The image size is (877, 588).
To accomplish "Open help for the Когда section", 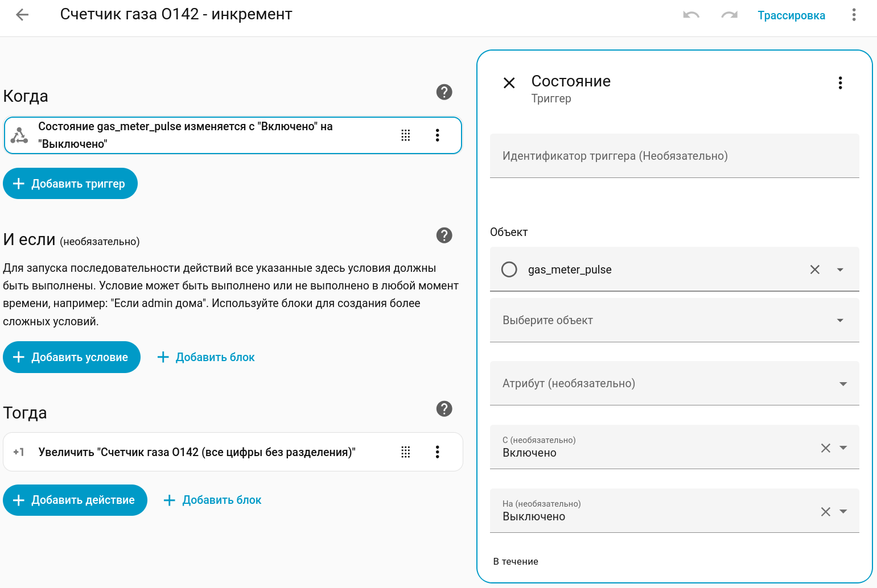I will click(x=444, y=92).
